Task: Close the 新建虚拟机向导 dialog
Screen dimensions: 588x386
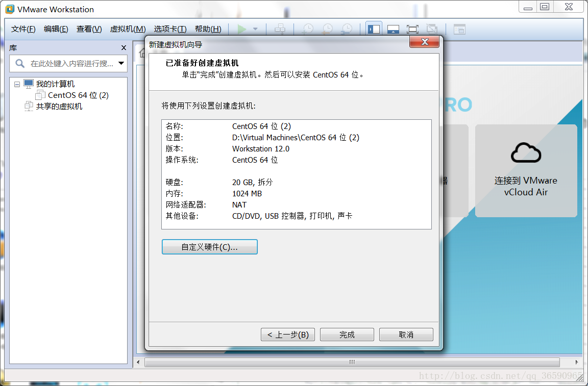Action: 425,42
